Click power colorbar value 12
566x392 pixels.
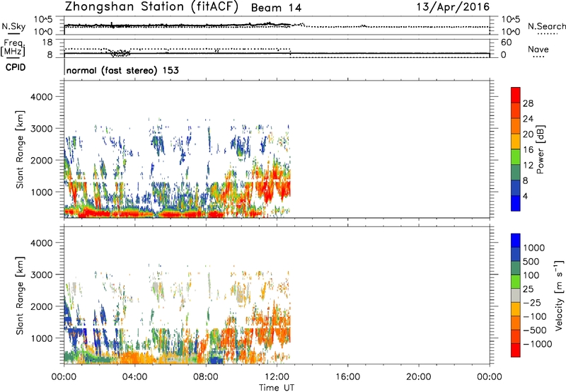coord(528,166)
